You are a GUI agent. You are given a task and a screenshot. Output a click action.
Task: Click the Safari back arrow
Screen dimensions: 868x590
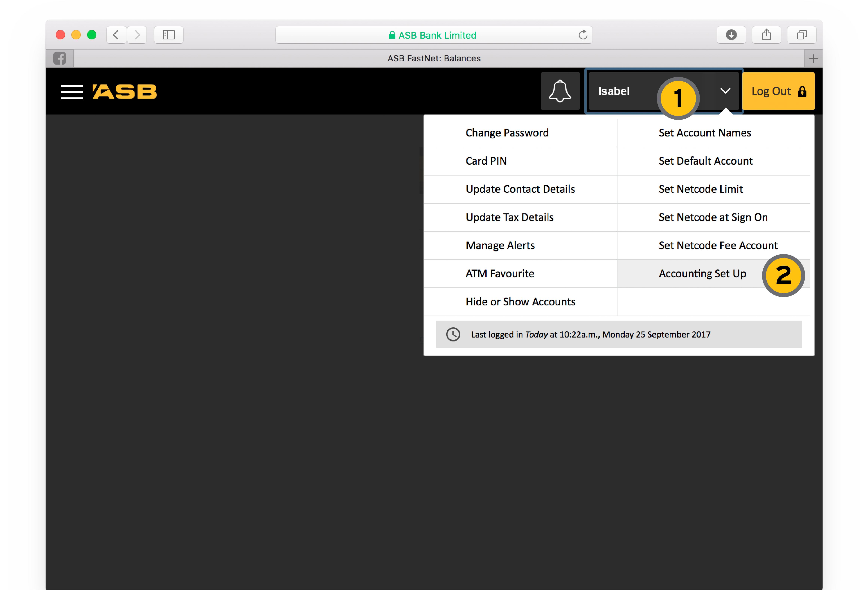point(116,35)
